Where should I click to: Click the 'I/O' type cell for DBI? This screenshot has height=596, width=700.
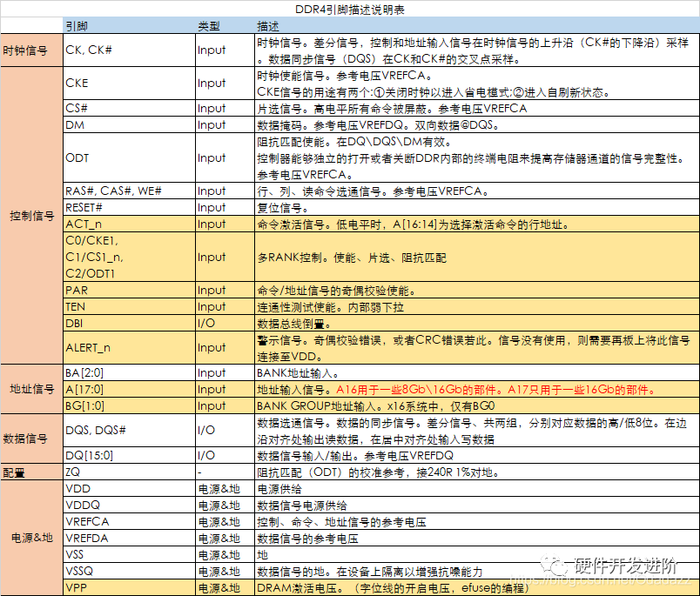tap(225, 324)
